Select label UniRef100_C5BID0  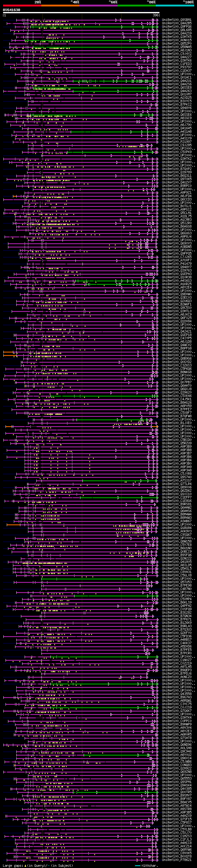[177, 440]
